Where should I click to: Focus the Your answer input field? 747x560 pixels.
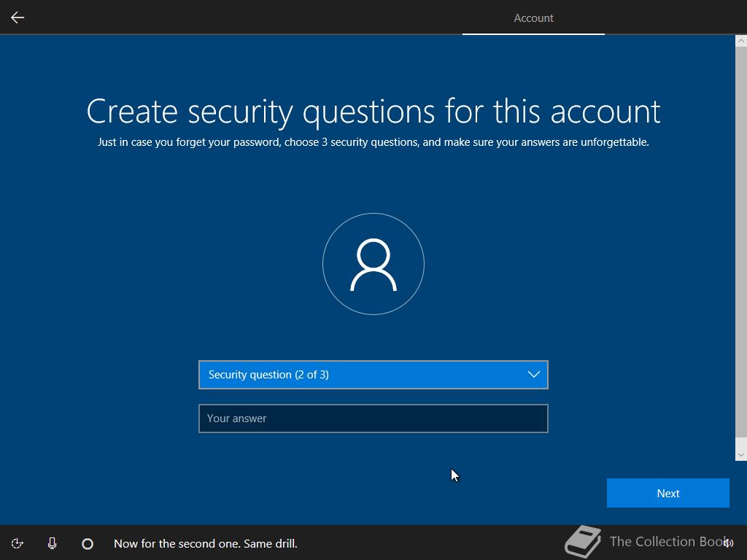tap(373, 419)
